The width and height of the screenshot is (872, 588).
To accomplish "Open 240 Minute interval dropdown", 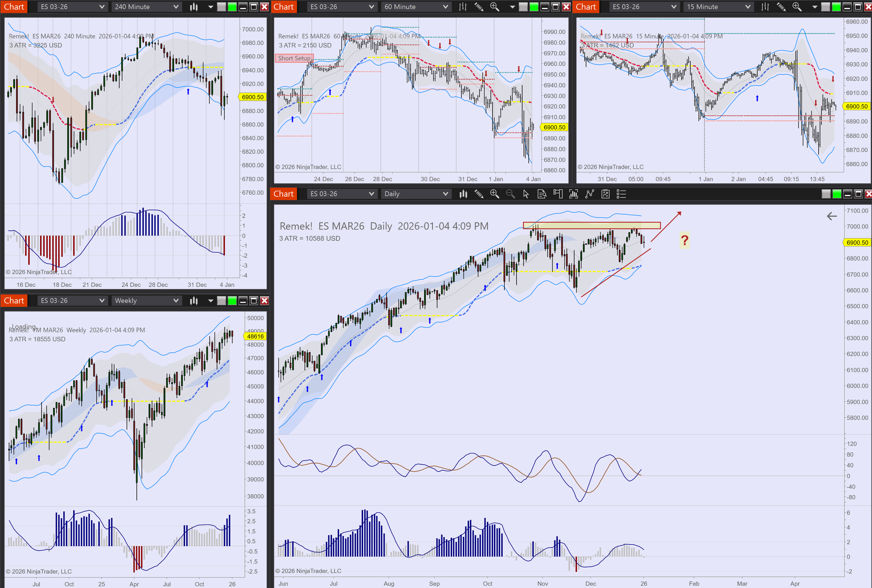I will (146, 7).
